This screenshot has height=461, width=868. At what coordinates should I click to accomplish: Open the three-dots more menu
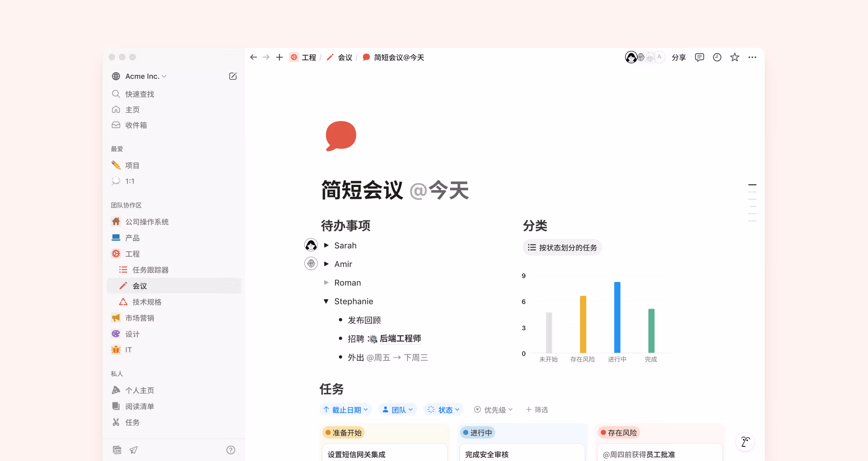[752, 57]
